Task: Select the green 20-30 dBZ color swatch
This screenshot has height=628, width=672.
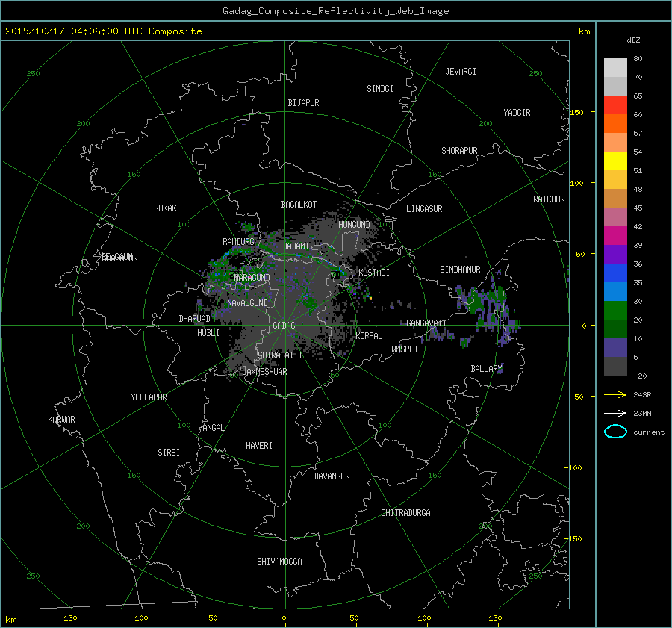Action: click(x=615, y=311)
